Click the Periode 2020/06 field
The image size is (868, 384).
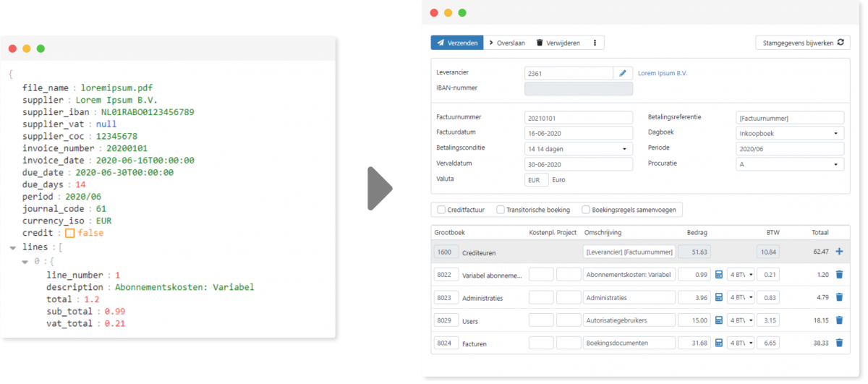tap(789, 148)
